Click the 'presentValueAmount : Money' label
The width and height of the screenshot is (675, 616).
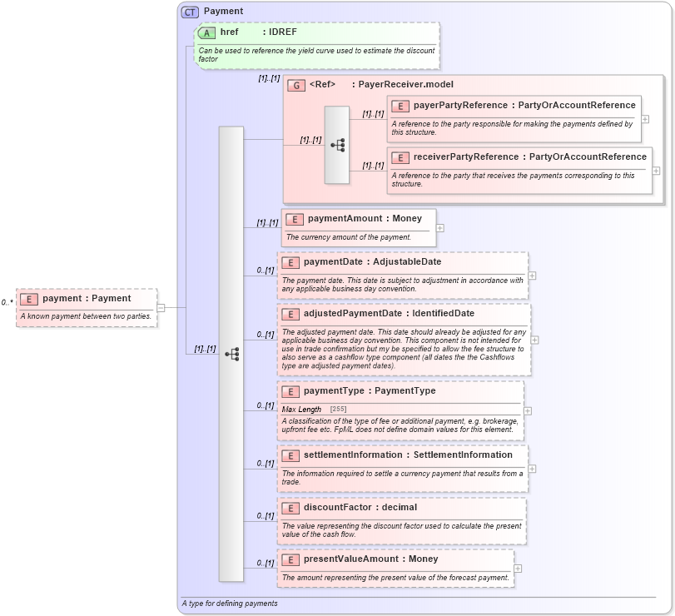click(x=370, y=559)
